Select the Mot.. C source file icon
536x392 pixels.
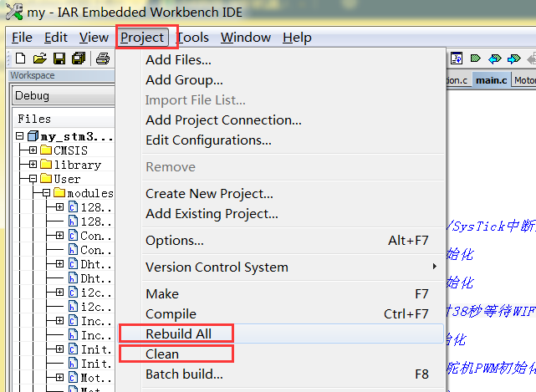[73, 378]
